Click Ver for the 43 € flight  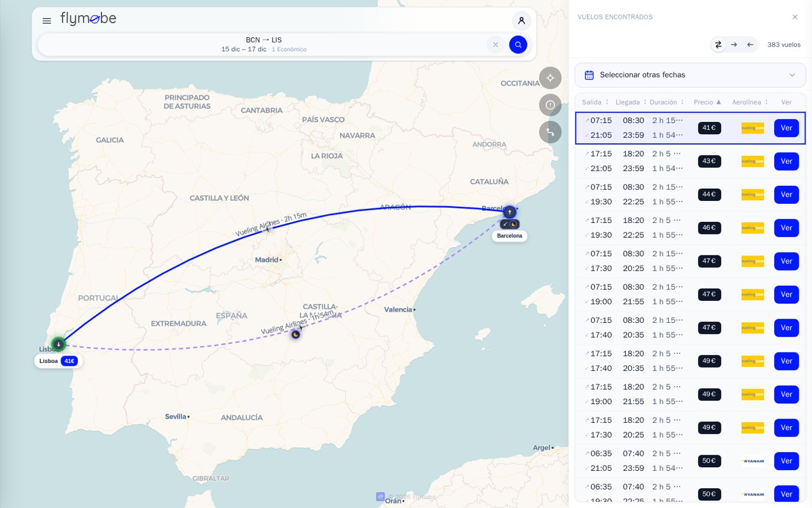(786, 161)
